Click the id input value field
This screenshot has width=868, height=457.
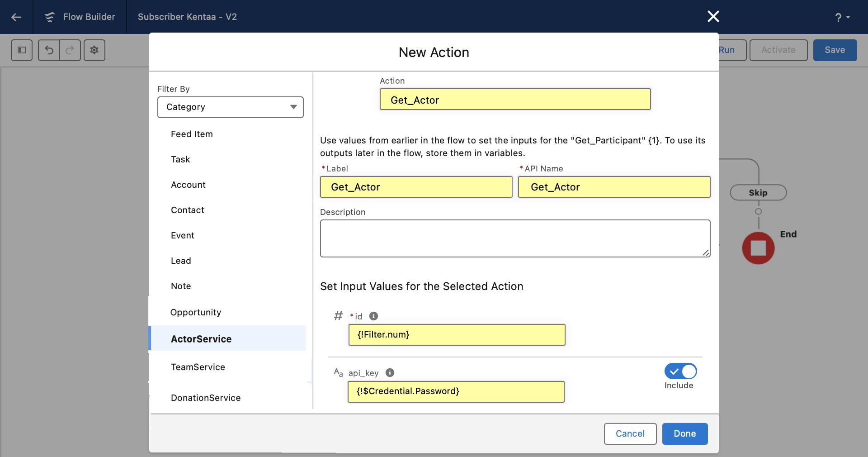[457, 335]
